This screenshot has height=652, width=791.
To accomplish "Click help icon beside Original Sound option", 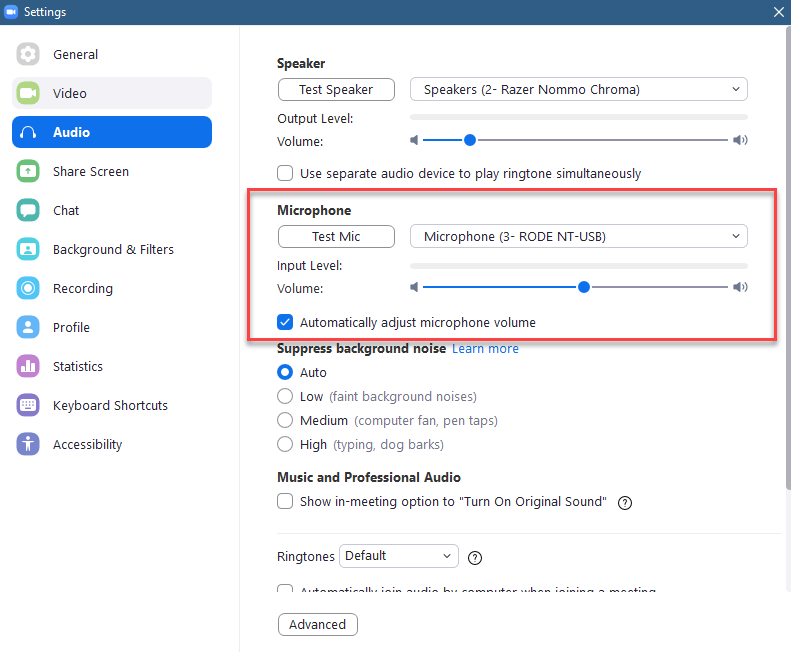I will tap(625, 503).
